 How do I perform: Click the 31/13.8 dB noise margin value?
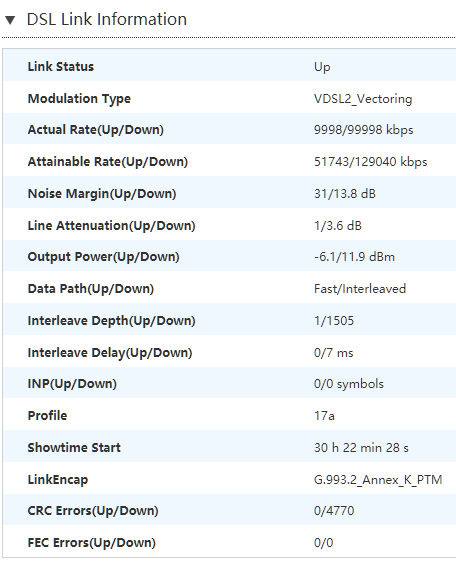(345, 194)
